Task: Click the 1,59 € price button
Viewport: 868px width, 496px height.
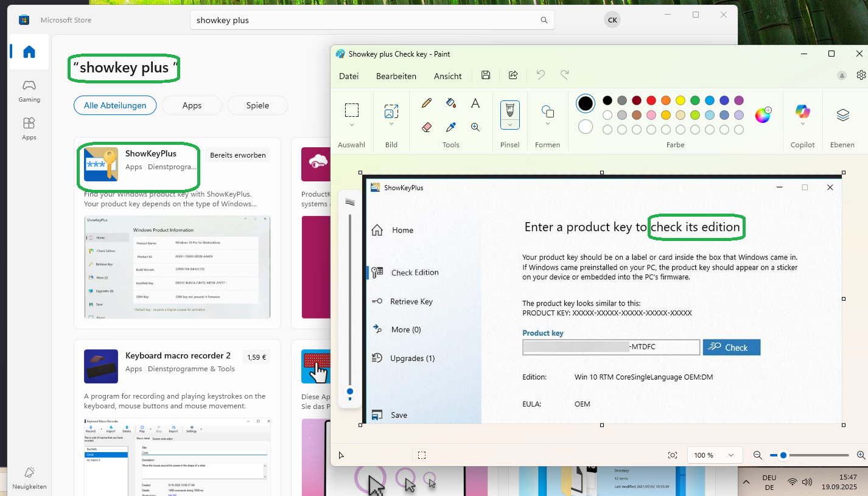Action: (257, 357)
